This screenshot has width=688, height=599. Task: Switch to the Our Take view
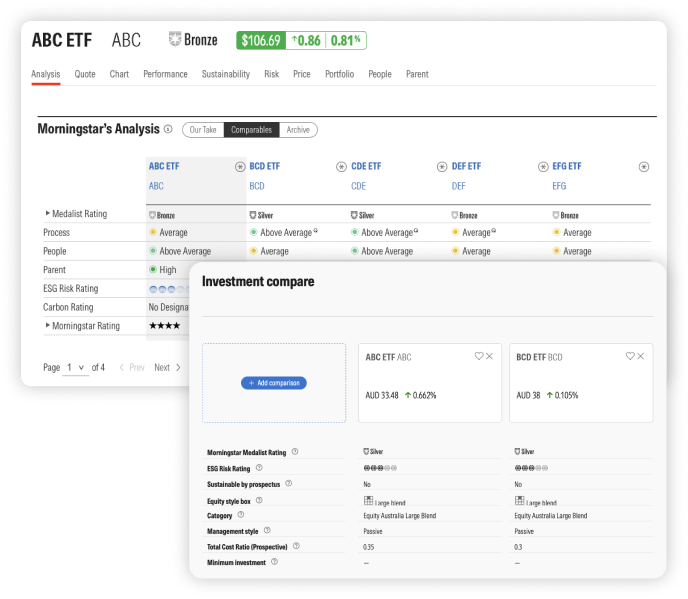click(203, 130)
